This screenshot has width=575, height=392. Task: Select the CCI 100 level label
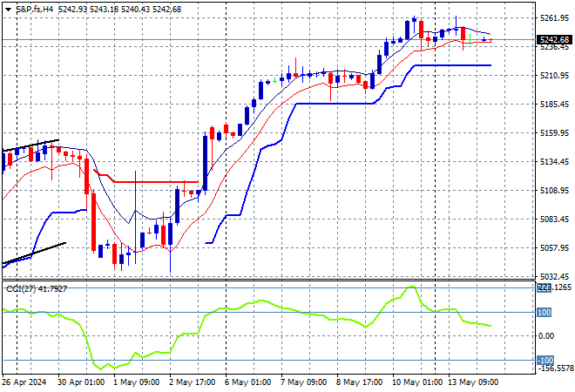pos(545,313)
